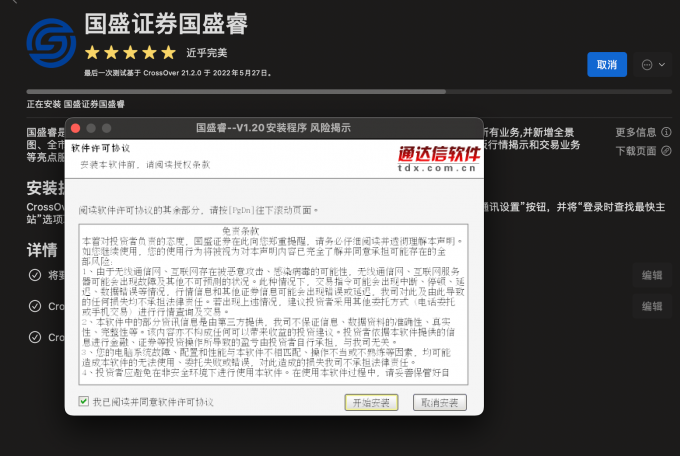Open 下载页面 download page link
The height and width of the screenshot is (456, 680).
(x=636, y=151)
